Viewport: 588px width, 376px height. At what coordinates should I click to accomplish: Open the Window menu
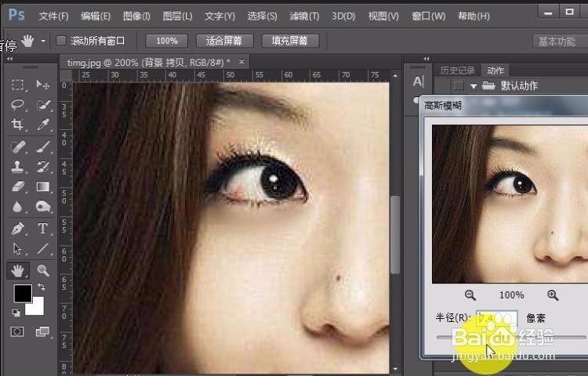click(428, 16)
